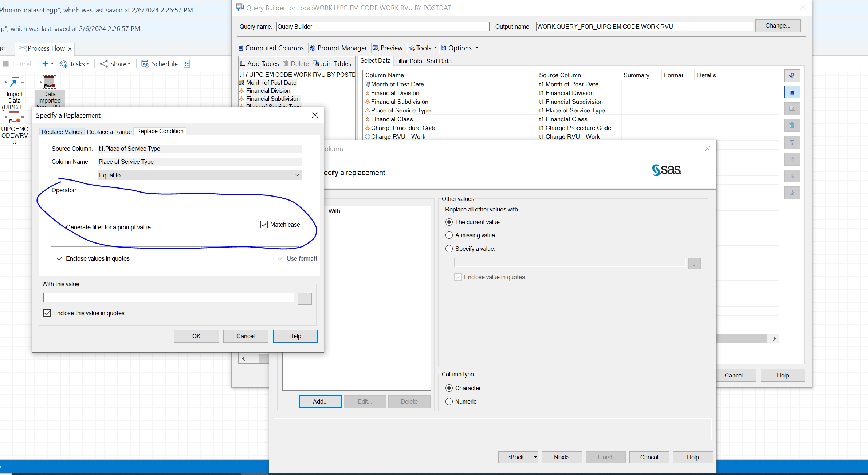868x475 pixels.
Task: Click the trash delete-column icon on right
Action: coord(792,126)
